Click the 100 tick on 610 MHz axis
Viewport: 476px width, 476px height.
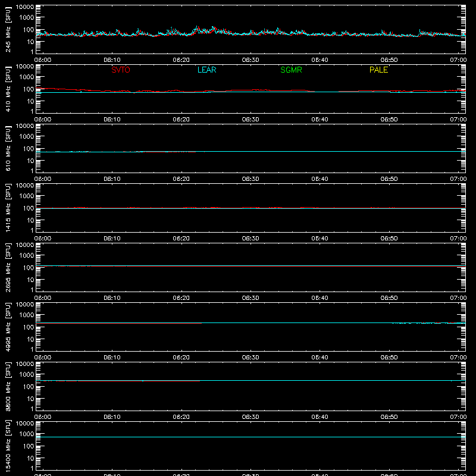[x=29, y=149]
